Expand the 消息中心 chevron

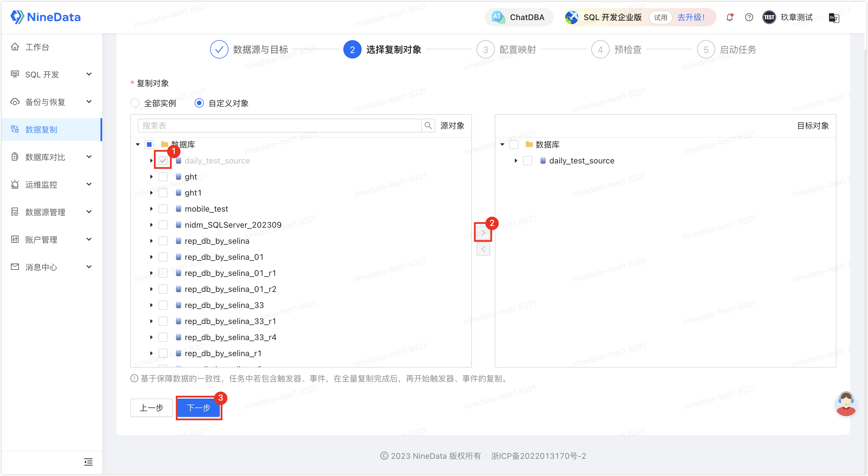click(x=89, y=267)
